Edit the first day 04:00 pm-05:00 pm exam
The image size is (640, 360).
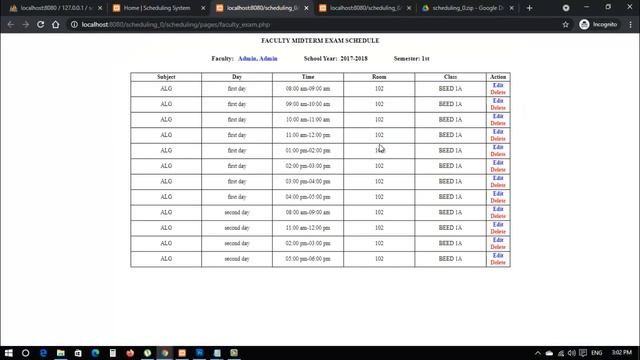pyautogui.click(x=498, y=193)
